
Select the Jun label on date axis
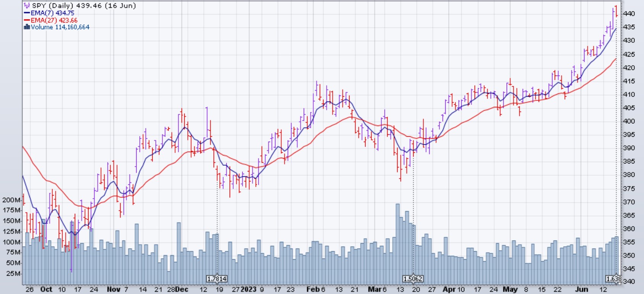tap(581, 289)
